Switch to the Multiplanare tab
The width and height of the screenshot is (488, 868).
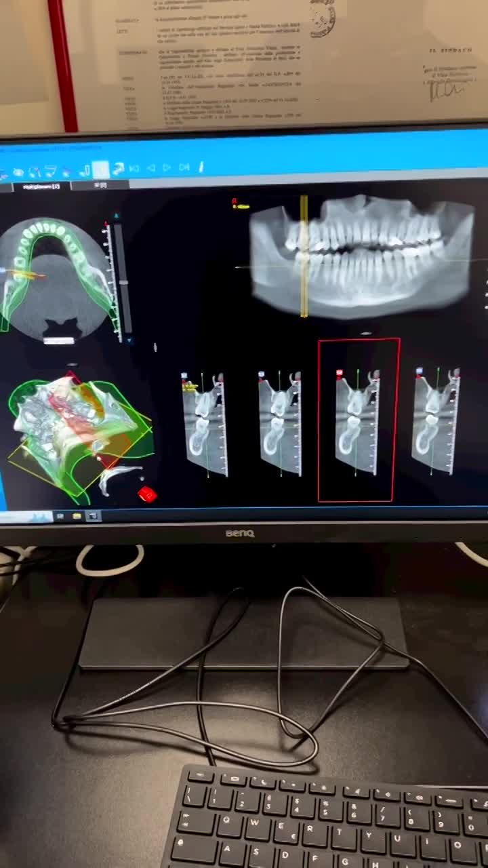[x=41, y=186]
